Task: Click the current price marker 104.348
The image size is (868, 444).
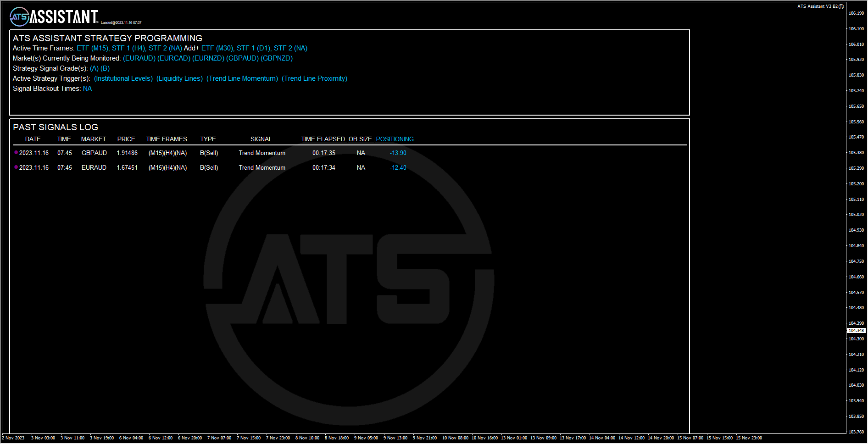Action: point(856,330)
